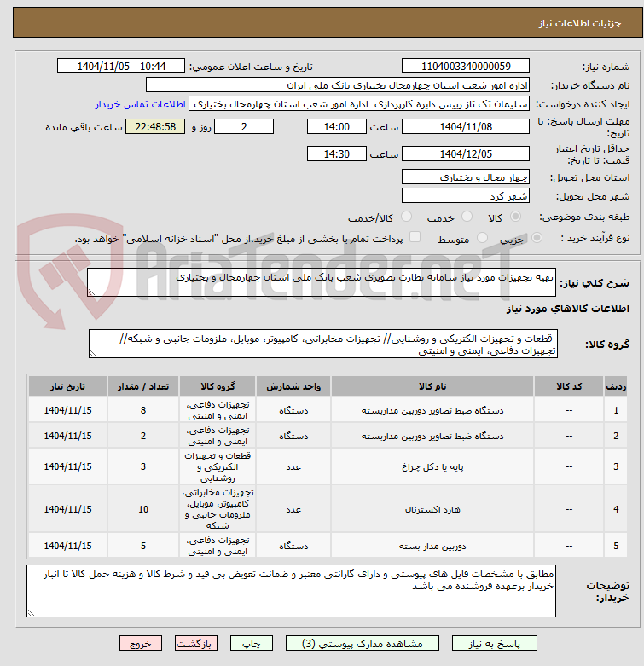Click the resize handle of گروه کالا box
This screenshot has width=644, height=666.
pos(93,354)
